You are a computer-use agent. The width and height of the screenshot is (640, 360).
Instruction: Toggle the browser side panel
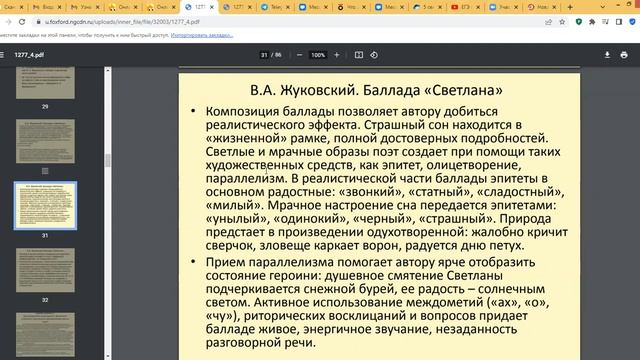pyautogui.click(x=619, y=22)
